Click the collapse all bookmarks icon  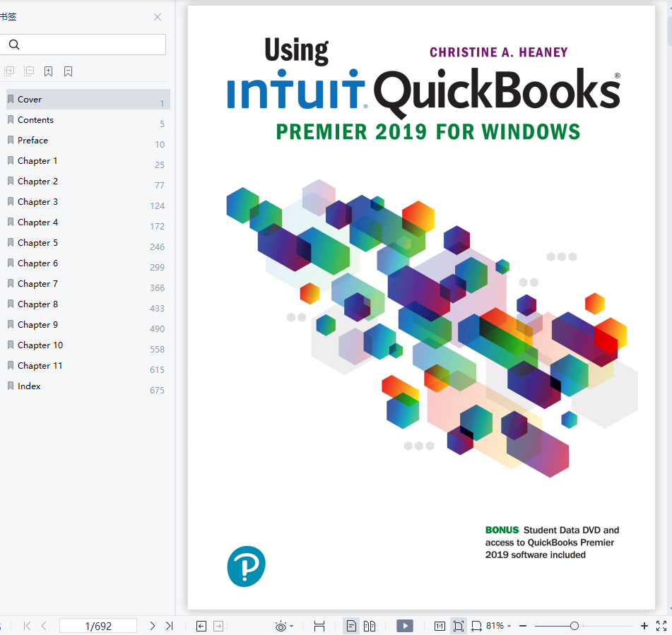pos(29,71)
